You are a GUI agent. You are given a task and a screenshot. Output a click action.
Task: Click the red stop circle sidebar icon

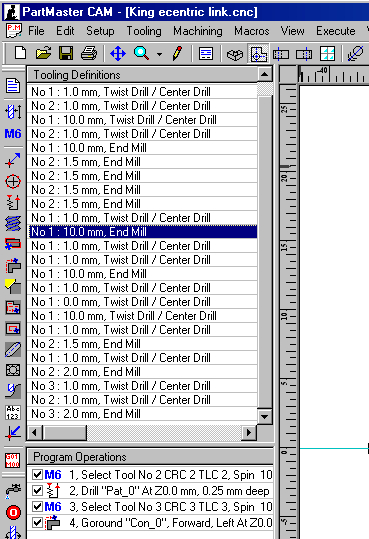tap(13, 513)
